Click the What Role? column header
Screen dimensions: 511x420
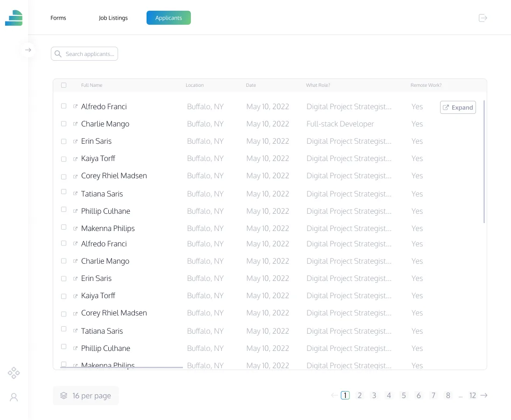(x=318, y=85)
